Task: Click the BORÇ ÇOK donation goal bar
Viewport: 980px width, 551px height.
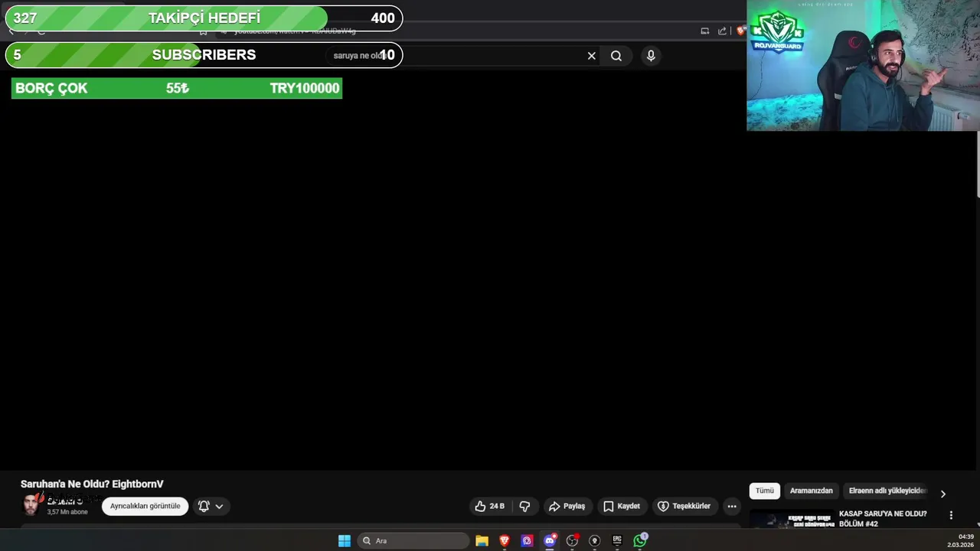Action: point(177,88)
